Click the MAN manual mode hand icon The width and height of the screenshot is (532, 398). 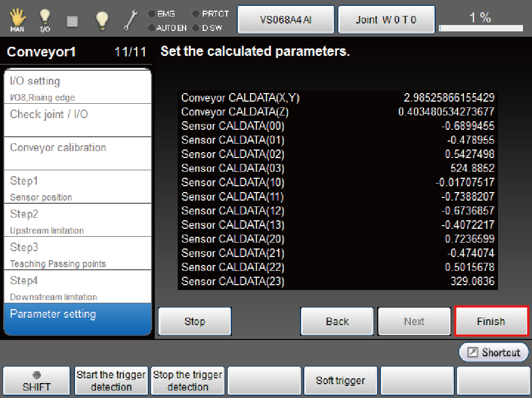(x=17, y=20)
